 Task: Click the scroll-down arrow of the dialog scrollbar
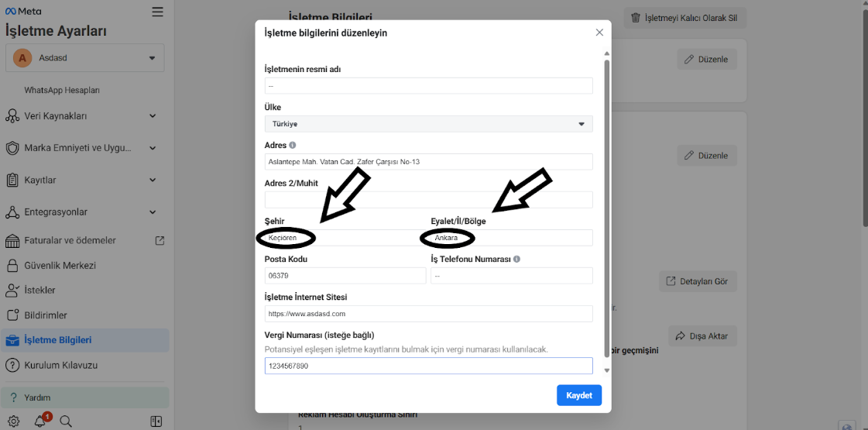pyautogui.click(x=607, y=370)
